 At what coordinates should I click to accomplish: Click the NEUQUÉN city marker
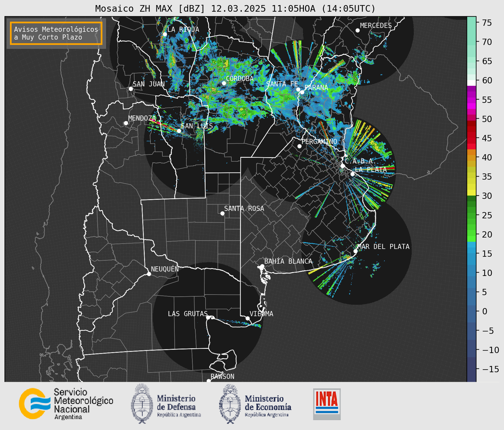click(149, 274)
